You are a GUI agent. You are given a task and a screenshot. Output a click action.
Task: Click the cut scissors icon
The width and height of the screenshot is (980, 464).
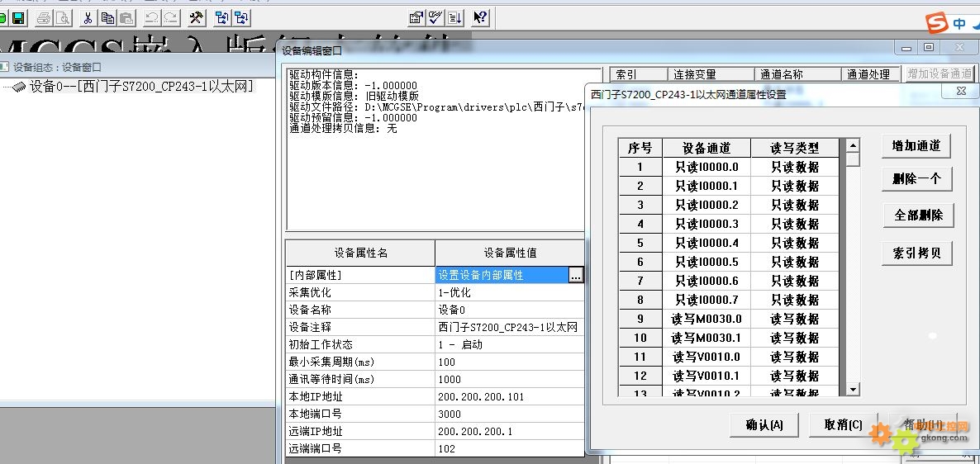click(88, 17)
